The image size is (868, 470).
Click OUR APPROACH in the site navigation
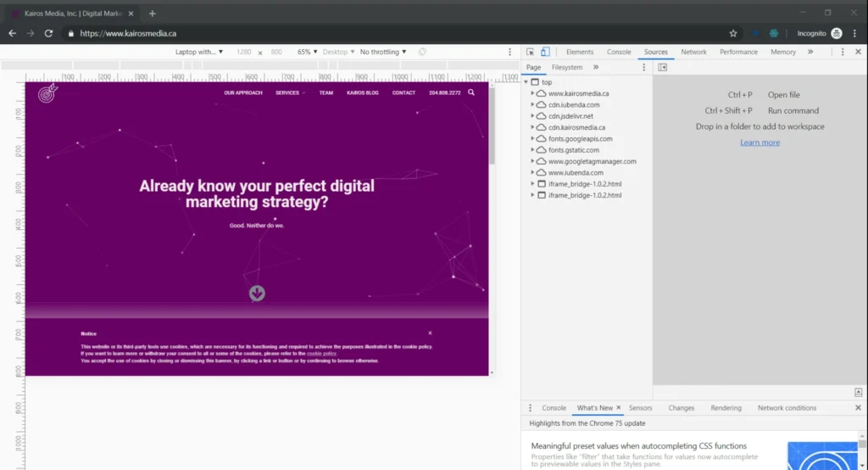(243, 92)
